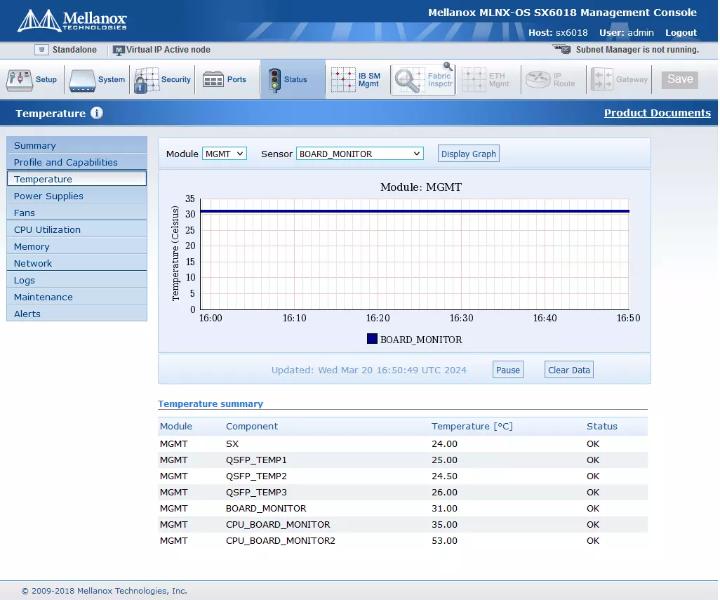Click the Virtual IP Active node icon
The width and height of the screenshot is (720, 600).
pos(118,50)
